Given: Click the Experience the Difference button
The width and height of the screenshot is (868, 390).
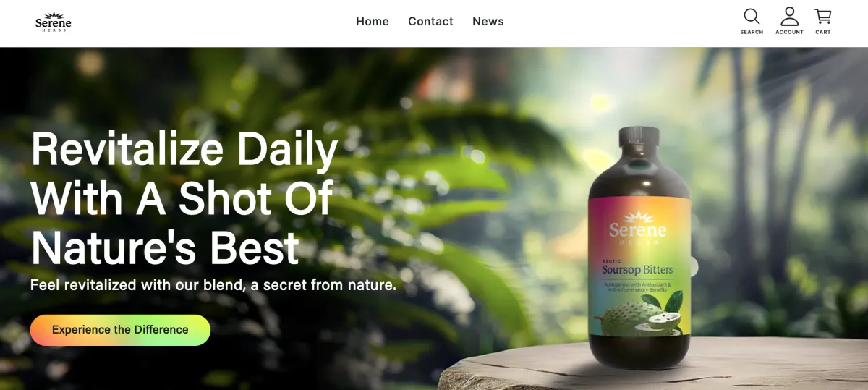Looking at the screenshot, I should click(x=120, y=330).
